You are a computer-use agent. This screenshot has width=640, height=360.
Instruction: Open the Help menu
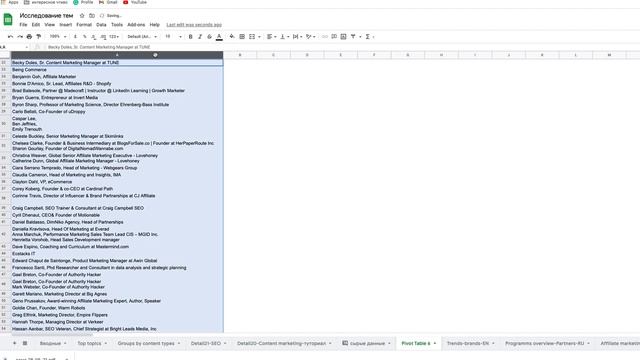[154, 25]
